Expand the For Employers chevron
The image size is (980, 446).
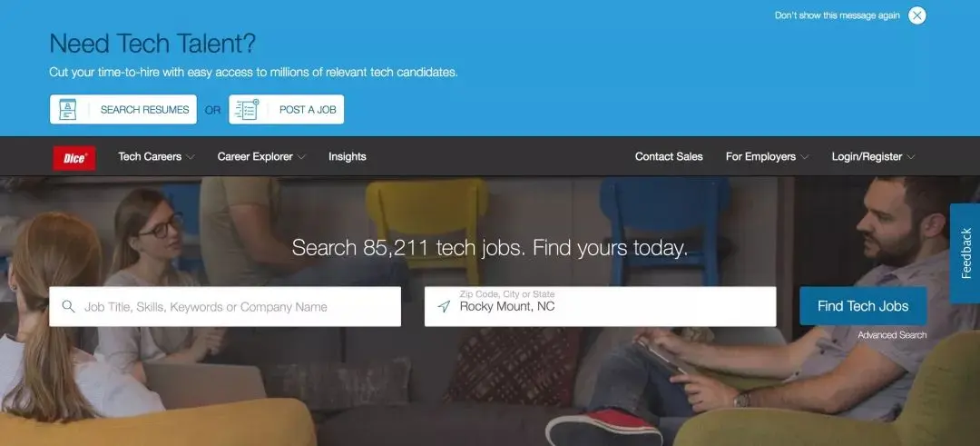click(x=804, y=157)
